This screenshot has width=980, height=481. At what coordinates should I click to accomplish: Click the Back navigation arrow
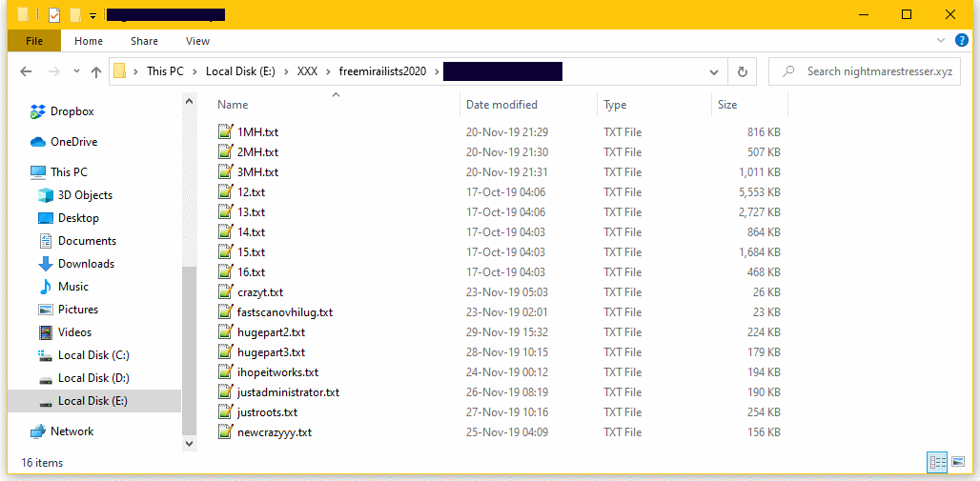pos(26,72)
